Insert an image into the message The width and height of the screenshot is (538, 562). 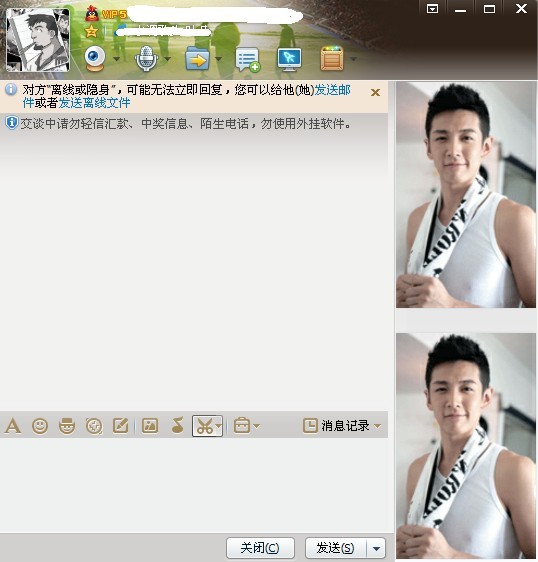point(150,426)
